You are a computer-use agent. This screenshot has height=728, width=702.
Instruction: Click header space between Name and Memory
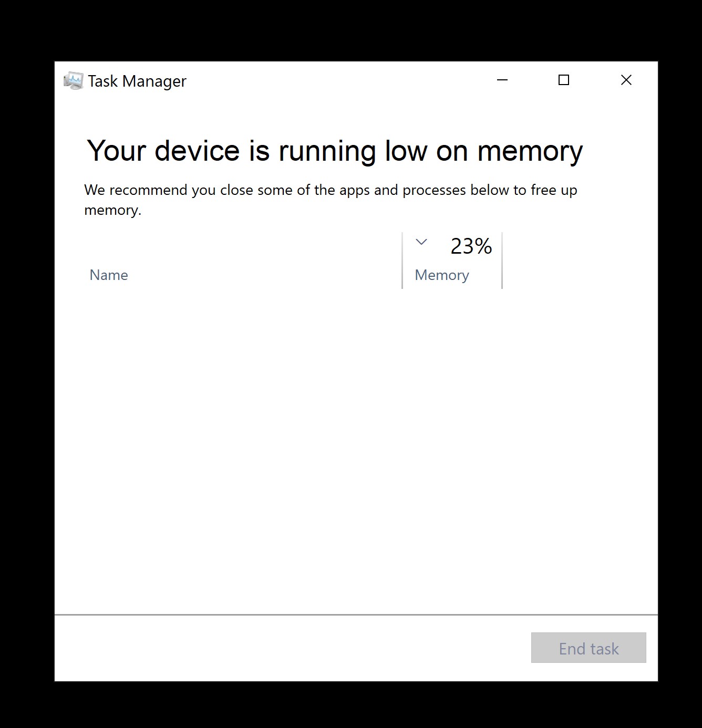[x=263, y=261]
